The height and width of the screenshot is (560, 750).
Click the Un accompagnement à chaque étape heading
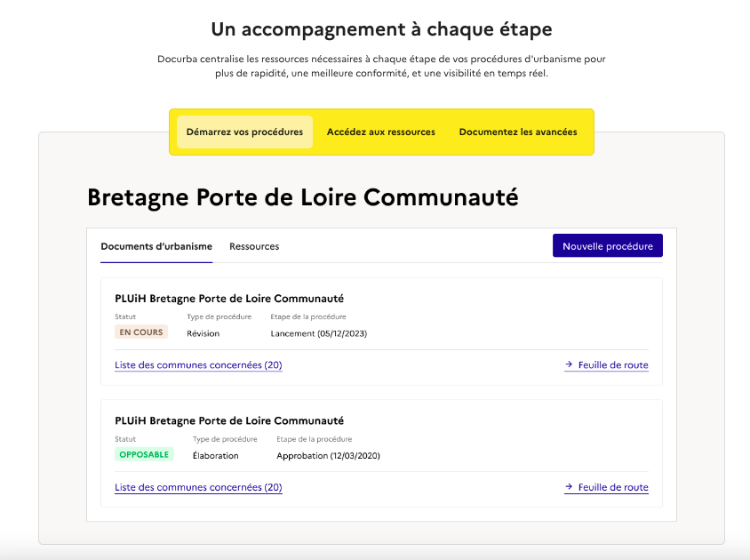tap(381, 29)
